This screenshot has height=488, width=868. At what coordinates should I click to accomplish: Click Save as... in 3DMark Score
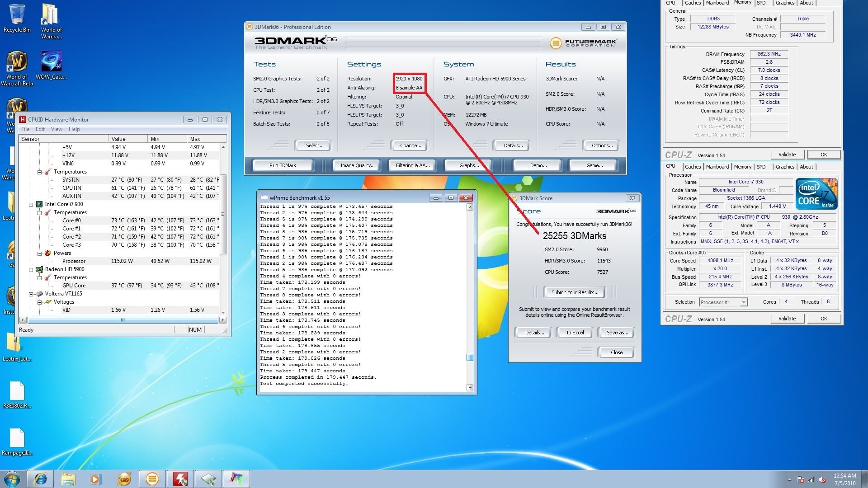tap(617, 333)
